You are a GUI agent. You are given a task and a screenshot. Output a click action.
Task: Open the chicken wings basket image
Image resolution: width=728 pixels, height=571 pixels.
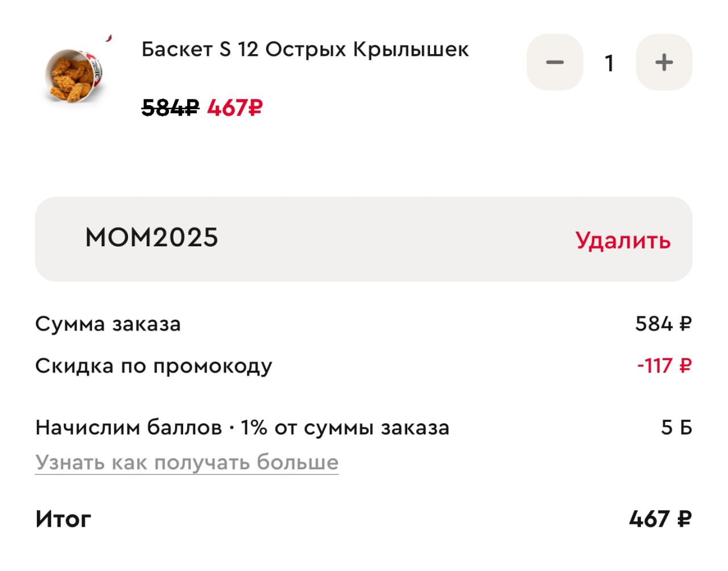pos(73,75)
